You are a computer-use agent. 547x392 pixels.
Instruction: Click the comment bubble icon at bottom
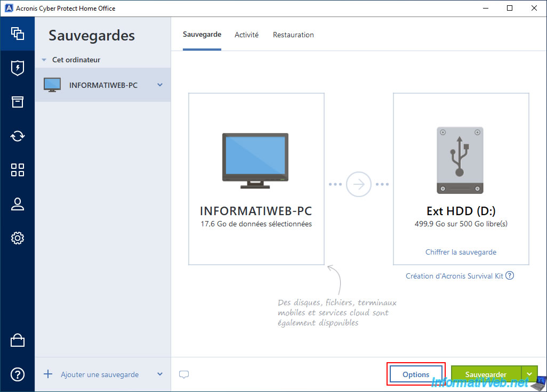pos(184,374)
